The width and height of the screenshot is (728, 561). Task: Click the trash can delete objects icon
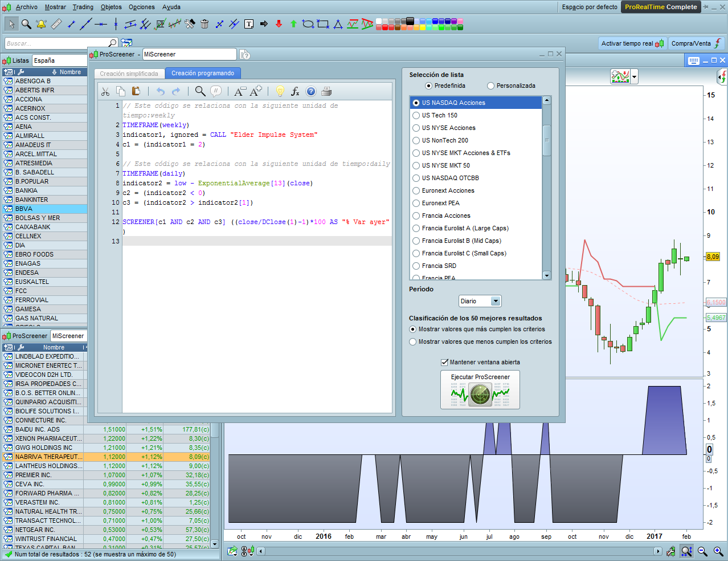pos(205,24)
